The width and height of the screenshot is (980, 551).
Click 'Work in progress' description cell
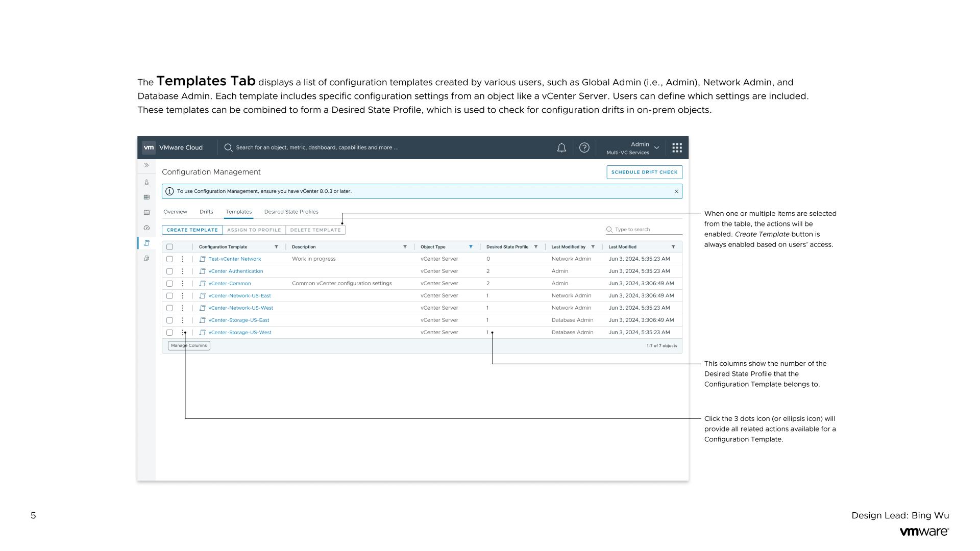pos(314,259)
